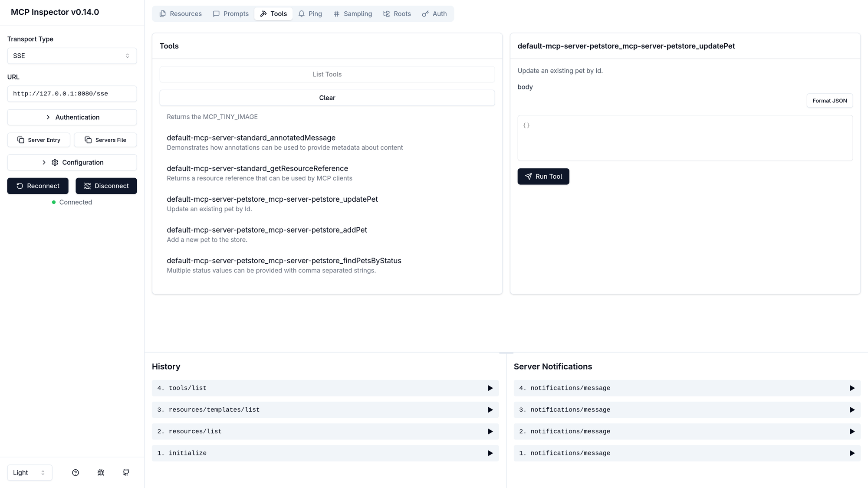Switch to the Auth tab

coord(434,14)
